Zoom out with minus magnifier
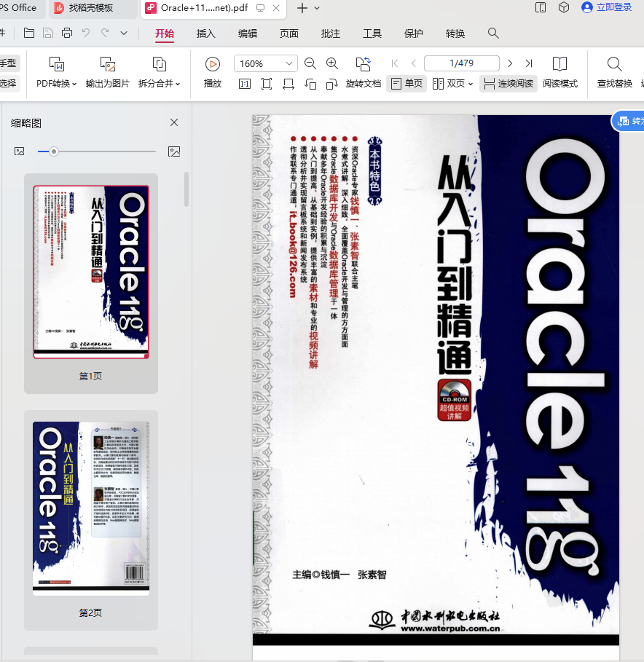 (x=310, y=64)
